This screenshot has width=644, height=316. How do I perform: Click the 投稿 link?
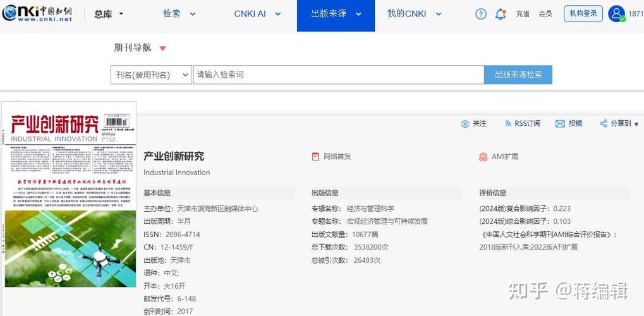pos(575,124)
